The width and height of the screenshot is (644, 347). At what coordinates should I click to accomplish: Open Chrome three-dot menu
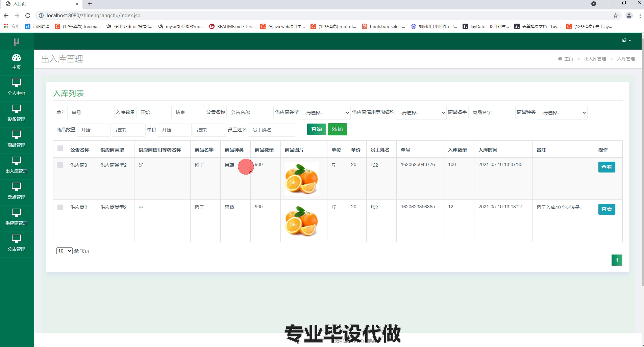point(640,16)
